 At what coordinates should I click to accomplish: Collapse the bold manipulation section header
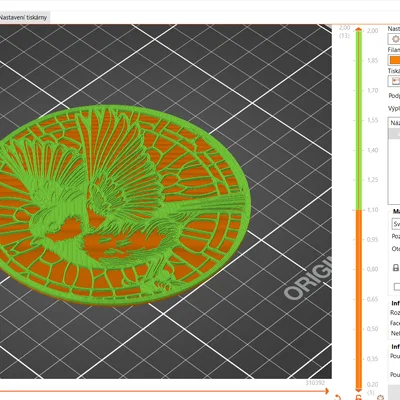[396, 212]
